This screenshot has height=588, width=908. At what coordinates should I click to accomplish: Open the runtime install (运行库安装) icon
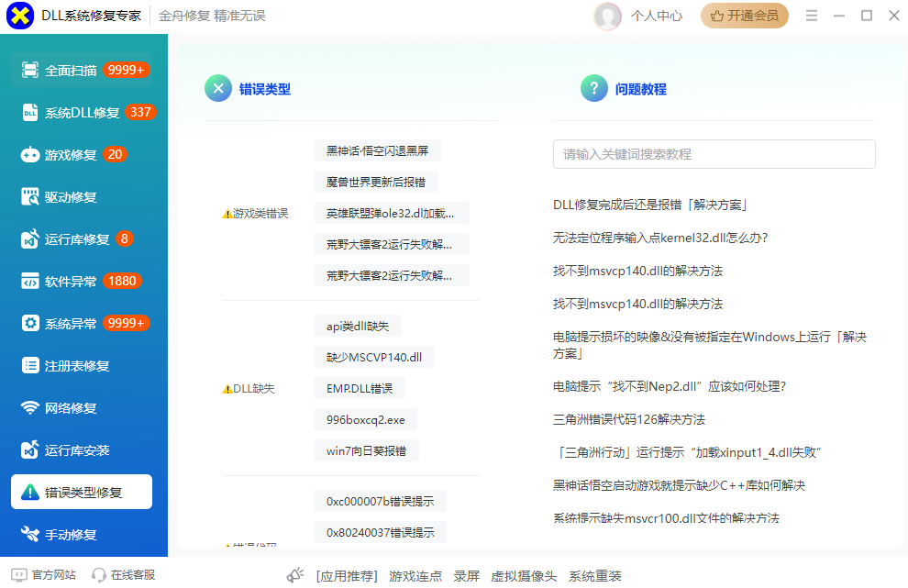pyautogui.click(x=30, y=450)
